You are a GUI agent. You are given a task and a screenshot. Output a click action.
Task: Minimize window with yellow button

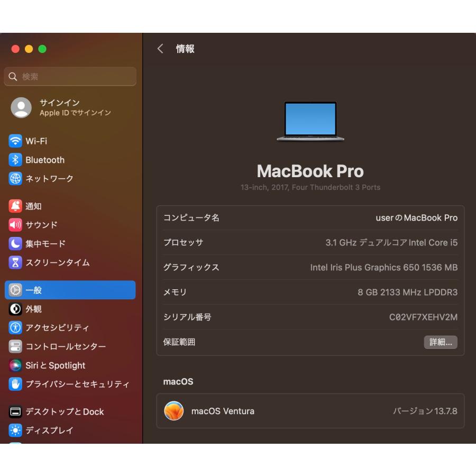pyautogui.click(x=29, y=49)
